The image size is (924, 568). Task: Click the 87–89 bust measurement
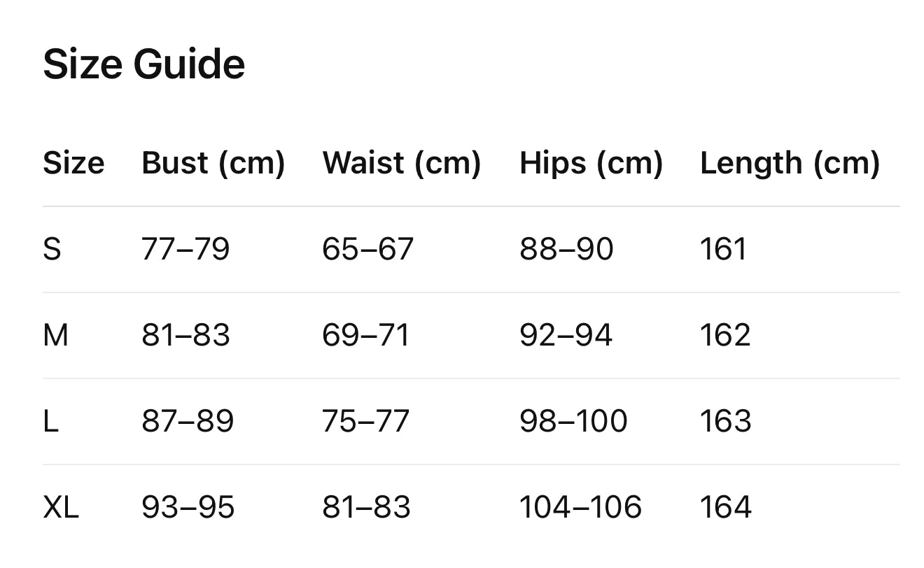187,421
